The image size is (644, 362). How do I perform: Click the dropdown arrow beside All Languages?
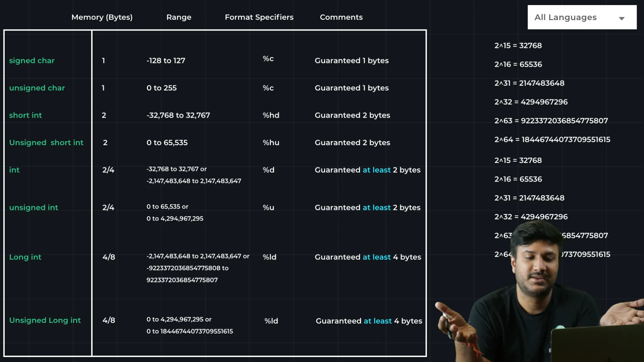tap(622, 18)
